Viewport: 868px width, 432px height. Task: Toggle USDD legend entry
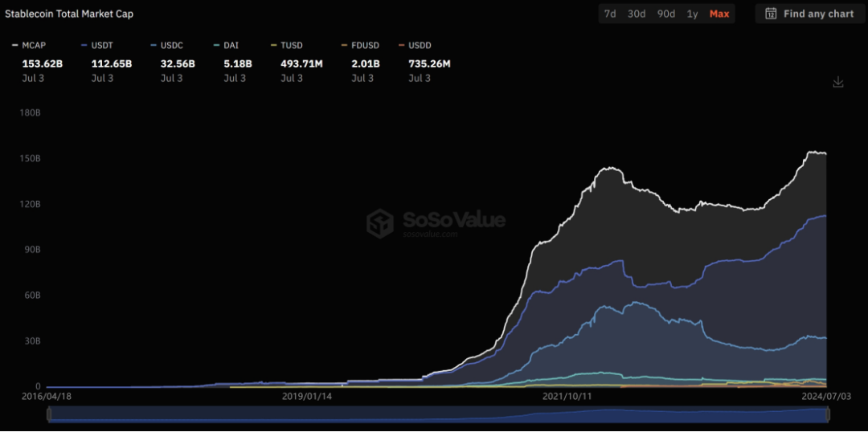415,46
